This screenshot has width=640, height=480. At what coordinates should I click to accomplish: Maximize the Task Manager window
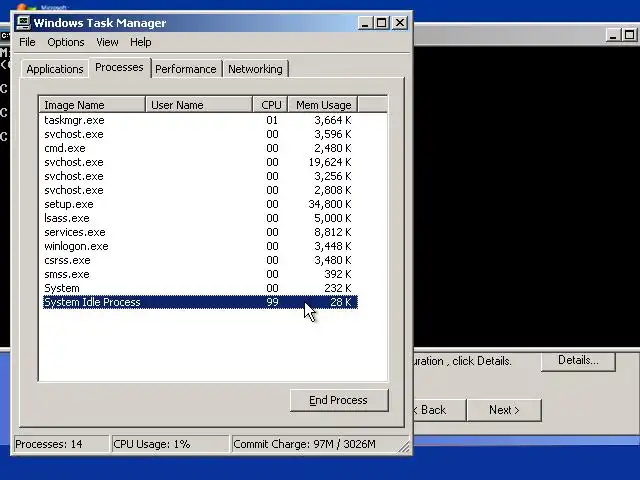[382, 23]
